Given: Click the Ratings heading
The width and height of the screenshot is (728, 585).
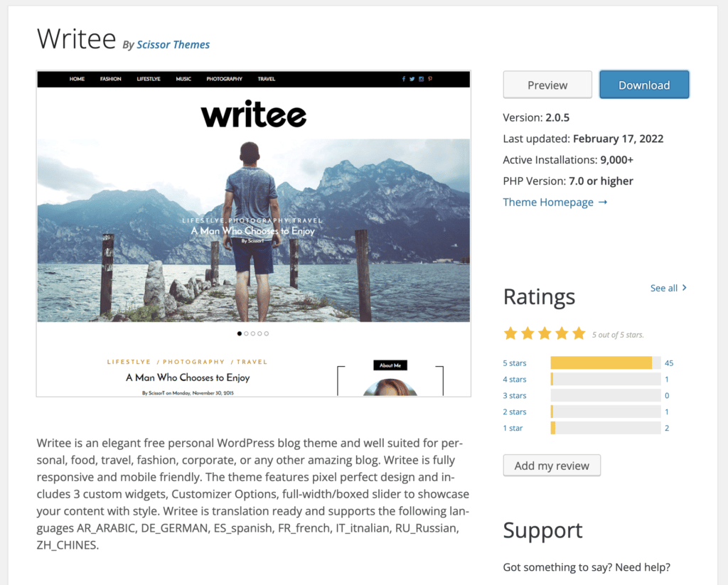Looking at the screenshot, I should 539,296.
